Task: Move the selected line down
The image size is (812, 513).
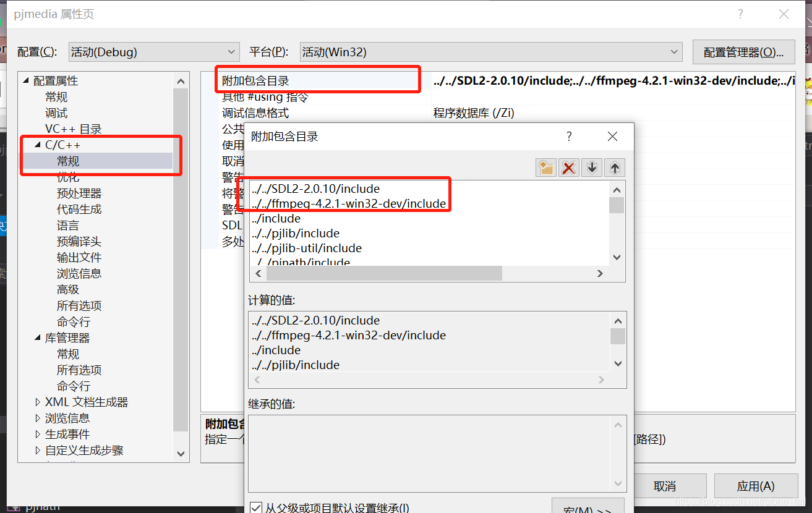Action: (x=592, y=167)
